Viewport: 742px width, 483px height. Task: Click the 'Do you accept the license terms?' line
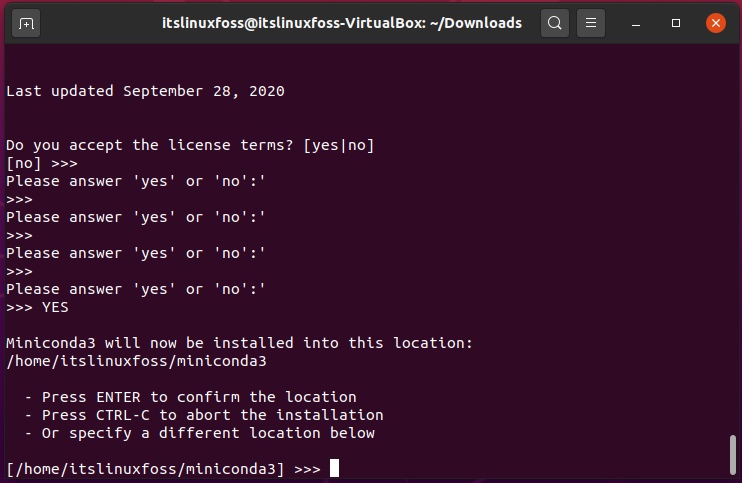click(x=190, y=145)
